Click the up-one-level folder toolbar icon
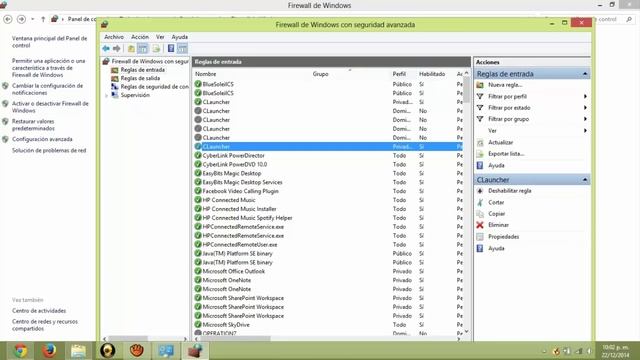The height and width of the screenshot is (360, 640). point(131,49)
